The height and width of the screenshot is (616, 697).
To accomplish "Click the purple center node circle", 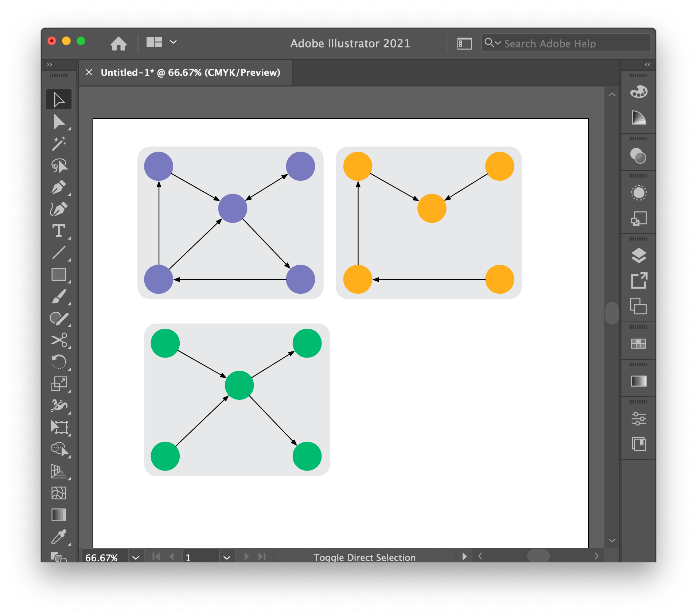I will pyautogui.click(x=233, y=208).
